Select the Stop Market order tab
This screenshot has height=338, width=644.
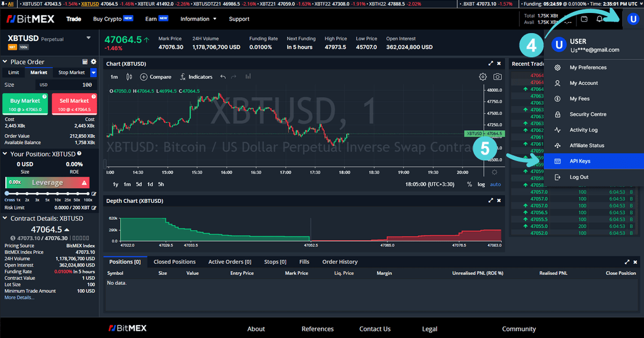pos(71,72)
